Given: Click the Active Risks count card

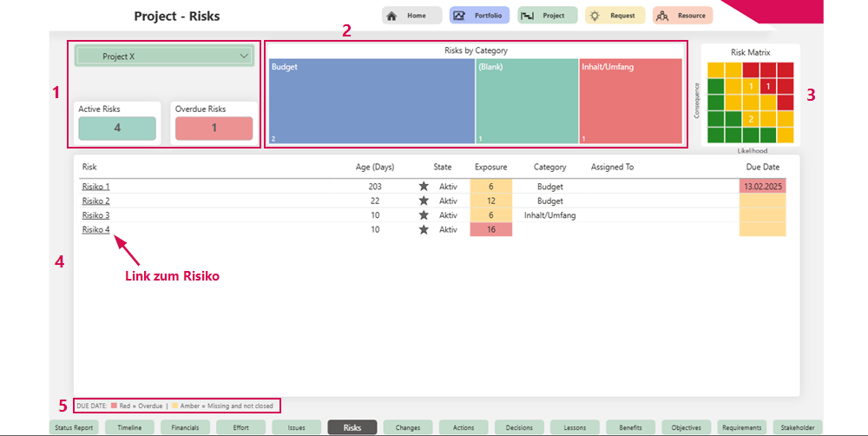Looking at the screenshot, I should point(117,129).
